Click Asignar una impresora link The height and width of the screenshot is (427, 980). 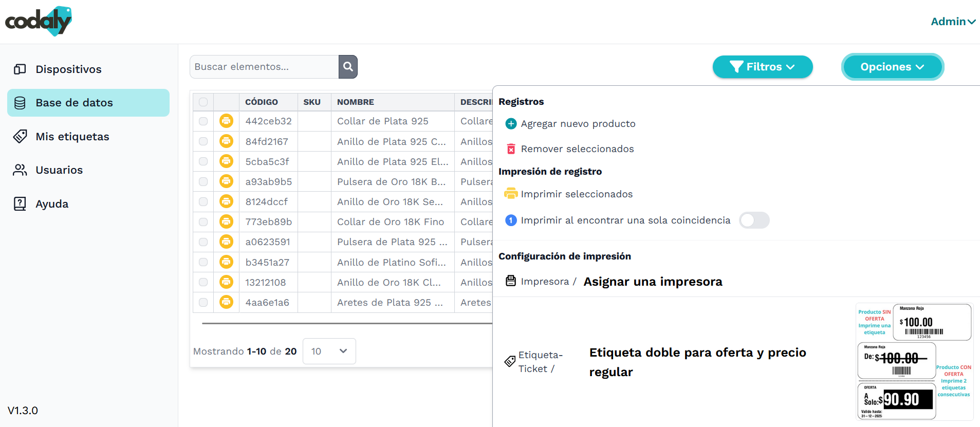[x=653, y=282]
